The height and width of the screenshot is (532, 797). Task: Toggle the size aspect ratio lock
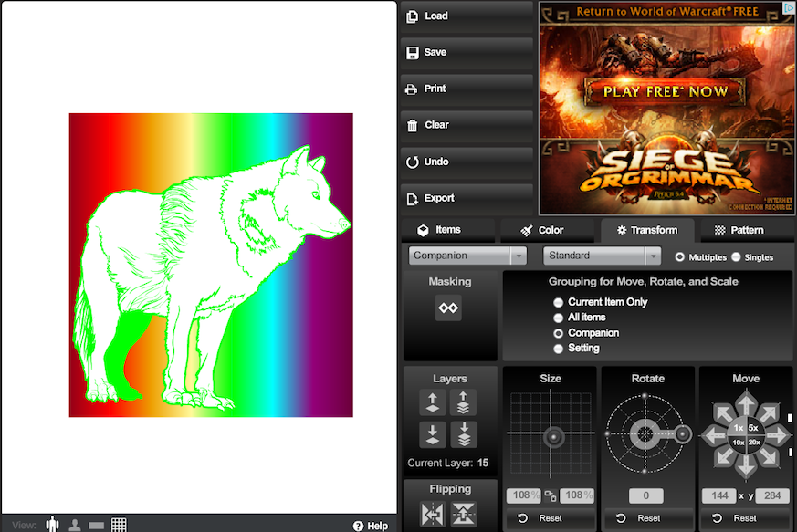pyautogui.click(x=551, y=496)
